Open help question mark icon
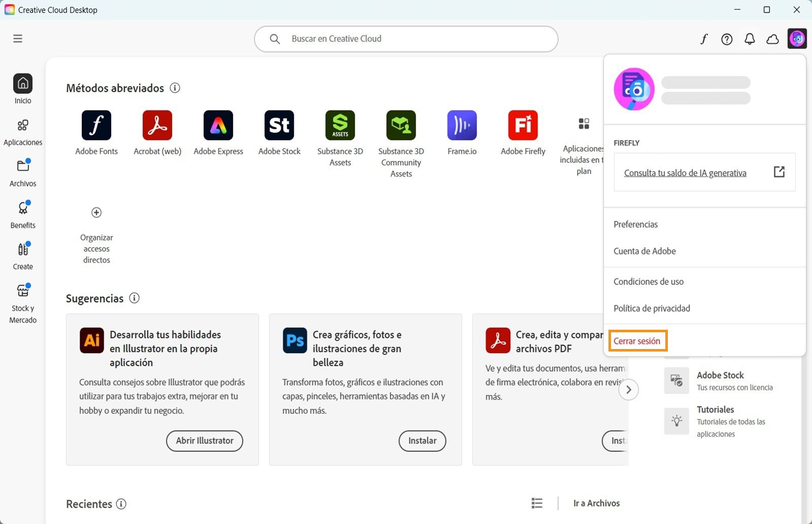This screenshot has width=812, height=524. click(727, 39)
